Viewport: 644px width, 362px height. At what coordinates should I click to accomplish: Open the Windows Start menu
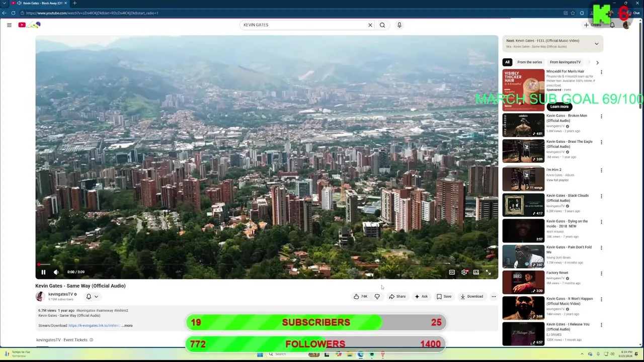pyautogui.click(x=260, y=354)
